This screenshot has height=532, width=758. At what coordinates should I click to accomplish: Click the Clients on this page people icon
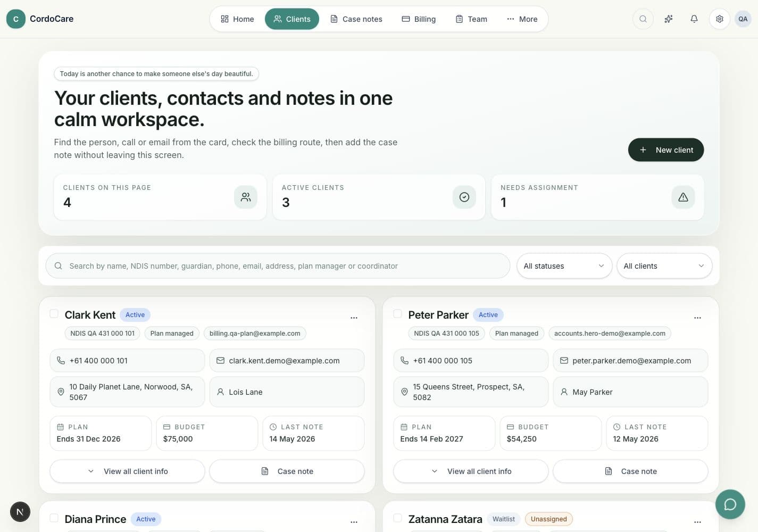246,197
